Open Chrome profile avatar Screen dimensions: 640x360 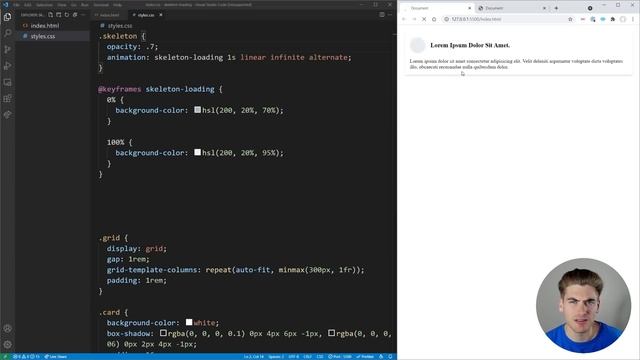tap(623, 19)
